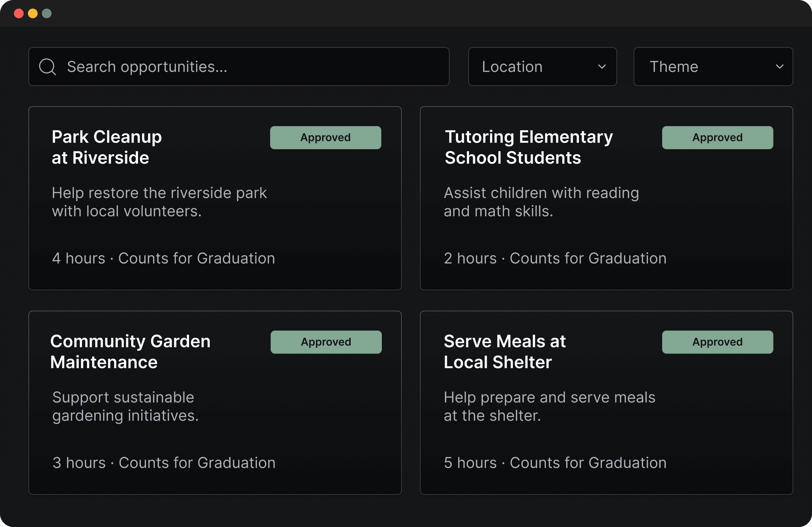
Task: Open the Location dropdown
Action: pyautogui.click(x=542, y=67)
